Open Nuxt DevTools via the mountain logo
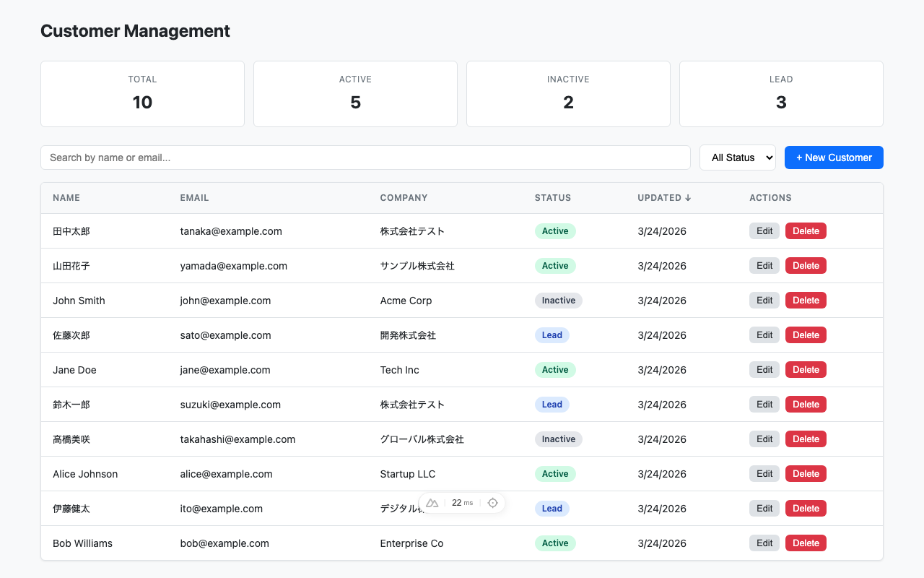Viewport: 924px width, 578px height. pyautogui.click(x=432, y=503)
